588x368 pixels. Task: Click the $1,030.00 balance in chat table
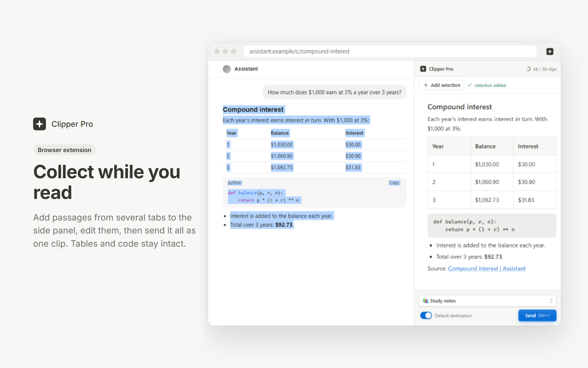pos(282,145)
